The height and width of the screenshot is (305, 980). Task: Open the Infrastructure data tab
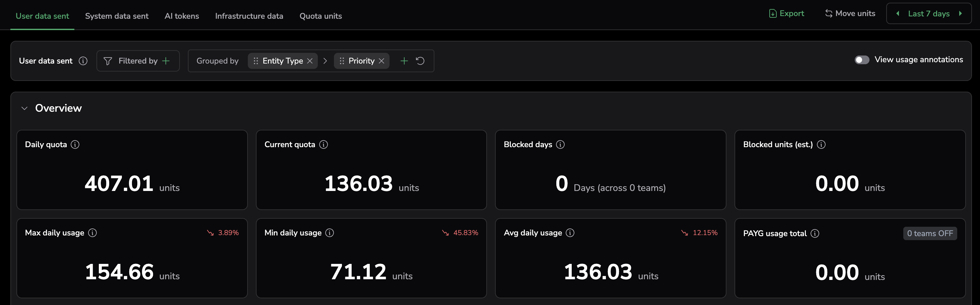tap(249, 16)
